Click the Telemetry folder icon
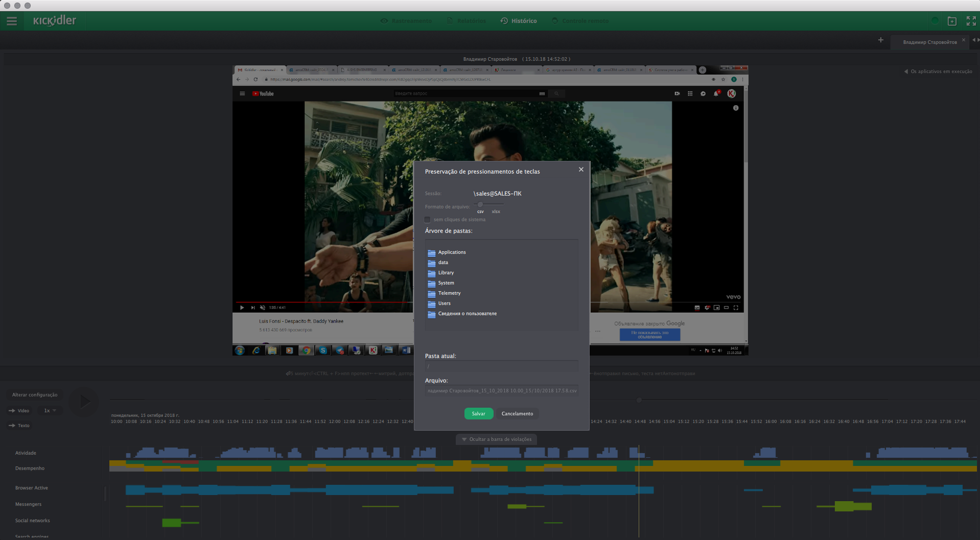The height and width of the screenshot is (540, 980). pyautogui.click(x=432, y=294)
